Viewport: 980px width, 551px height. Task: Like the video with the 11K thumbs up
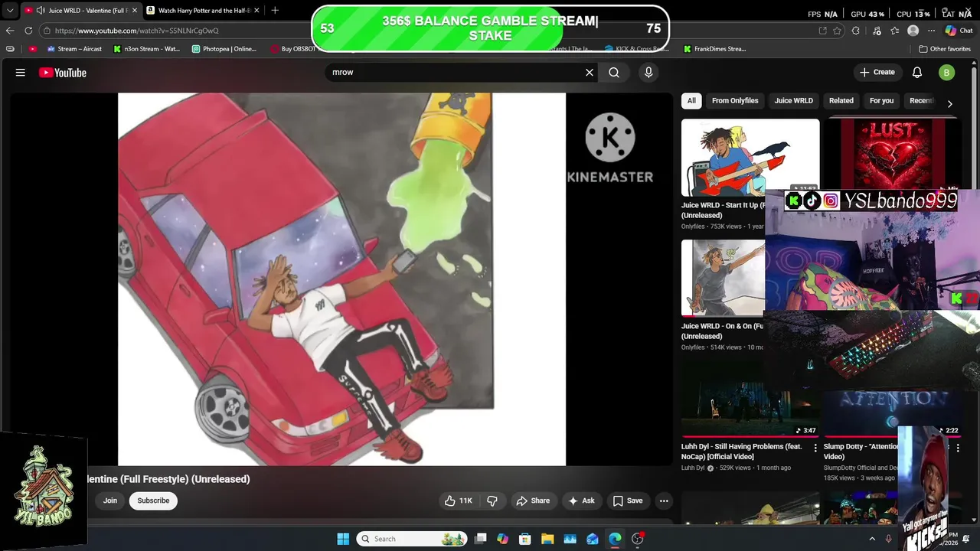click(458, 500)
